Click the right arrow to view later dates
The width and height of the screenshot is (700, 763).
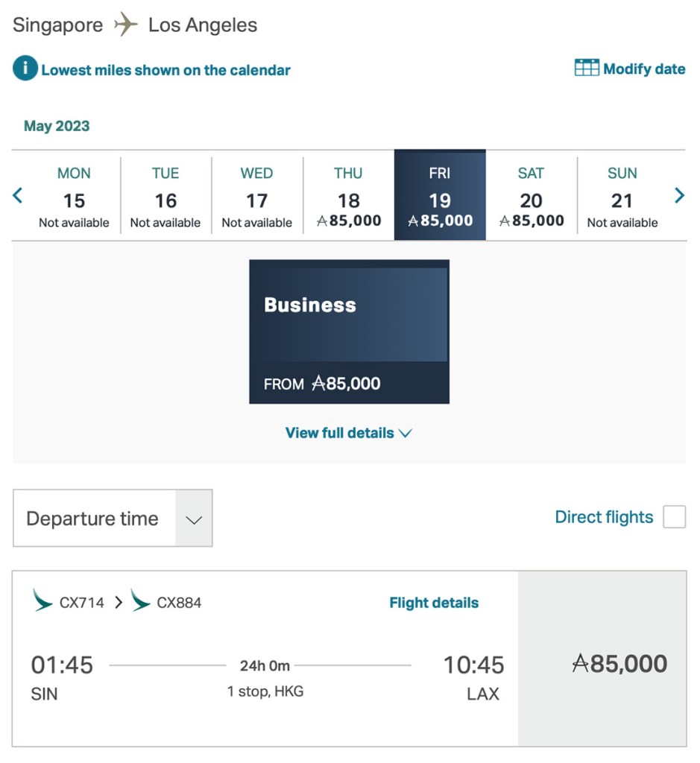(679, 195)
